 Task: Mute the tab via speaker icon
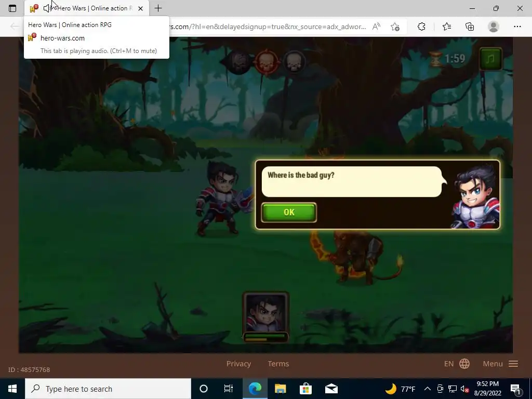click(47, 8)
